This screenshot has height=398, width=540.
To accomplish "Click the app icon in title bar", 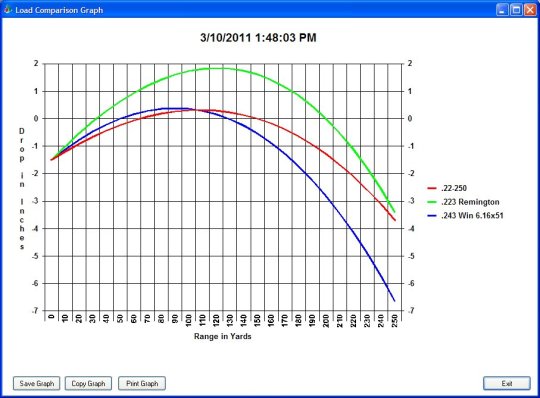I will coord(8,10).
